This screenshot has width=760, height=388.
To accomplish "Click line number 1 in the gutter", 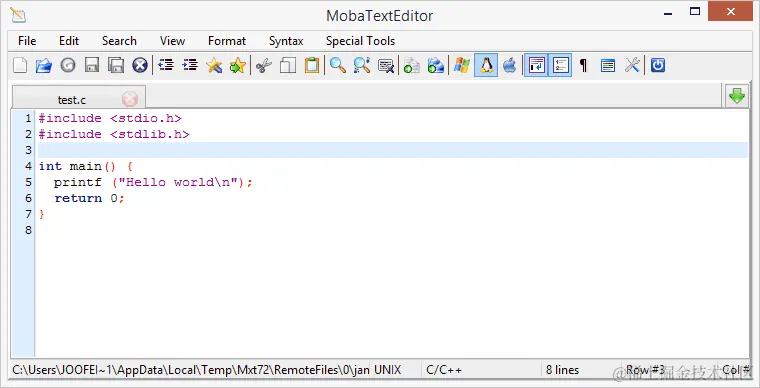I will click(x=28, y=118).
